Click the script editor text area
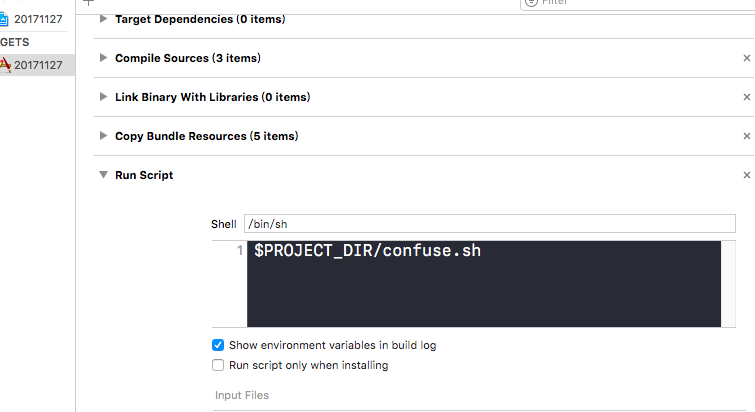 pos(484,284)
